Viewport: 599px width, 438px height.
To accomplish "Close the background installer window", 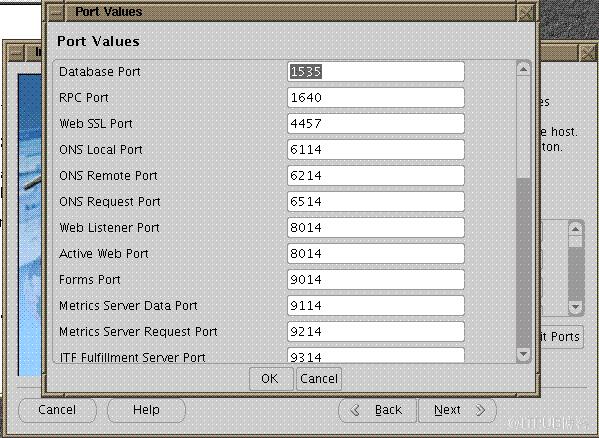I will [588, 53].
